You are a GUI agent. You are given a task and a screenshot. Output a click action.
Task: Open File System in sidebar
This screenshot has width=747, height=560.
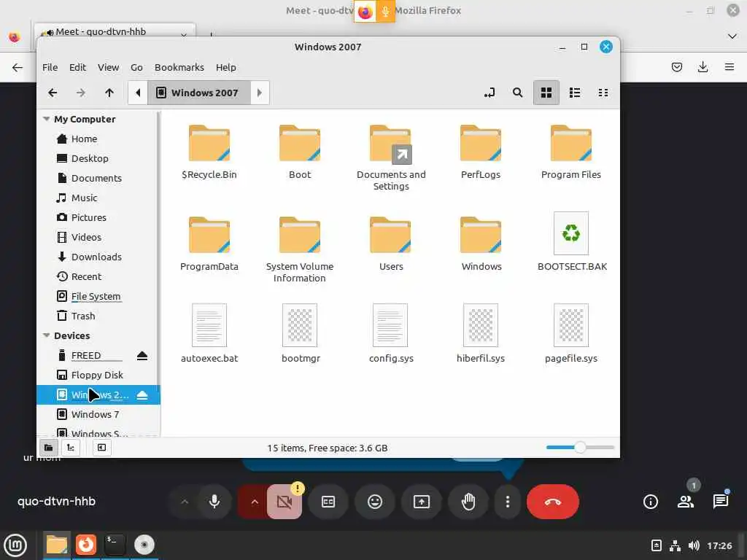point(98,296)
